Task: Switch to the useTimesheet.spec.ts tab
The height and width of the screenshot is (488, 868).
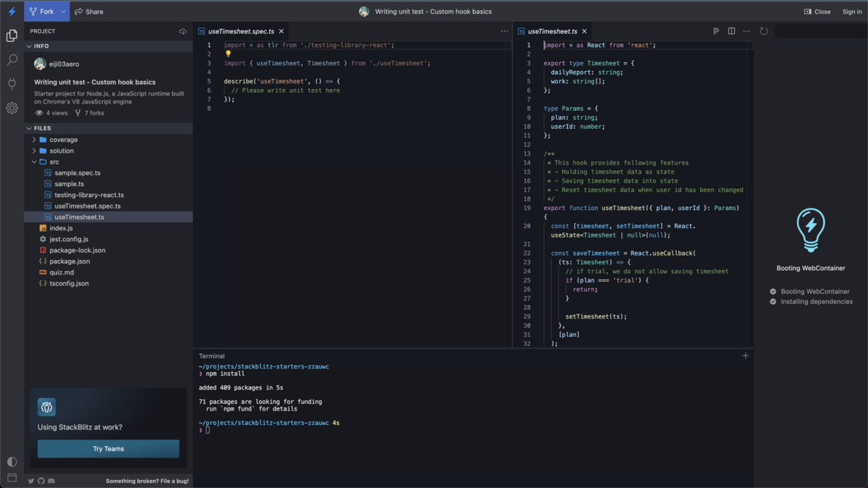Action: click(x=241, y=31)
